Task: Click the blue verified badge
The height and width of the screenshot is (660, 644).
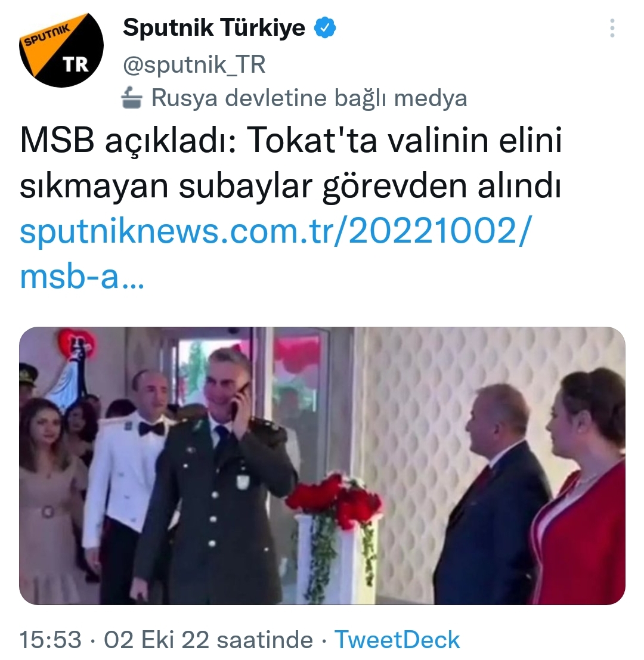Action: (325, 28)
